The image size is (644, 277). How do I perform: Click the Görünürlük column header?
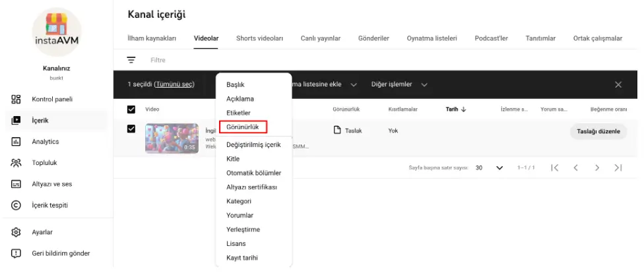pos(346,109)
